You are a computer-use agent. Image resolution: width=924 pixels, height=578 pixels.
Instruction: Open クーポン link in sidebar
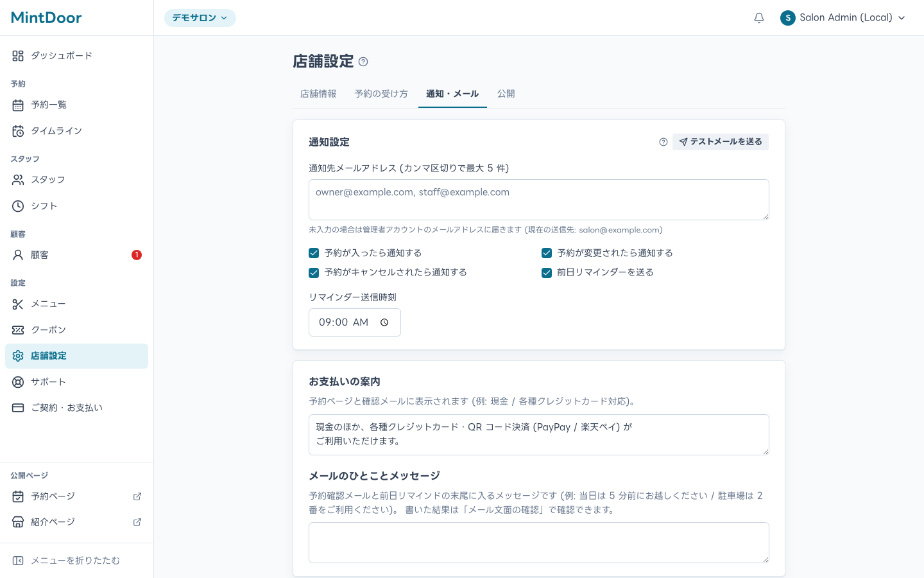76,330
